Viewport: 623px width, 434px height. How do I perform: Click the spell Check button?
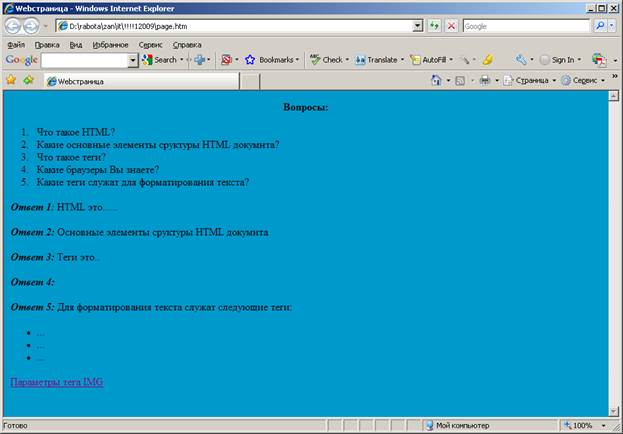point(329,60)
